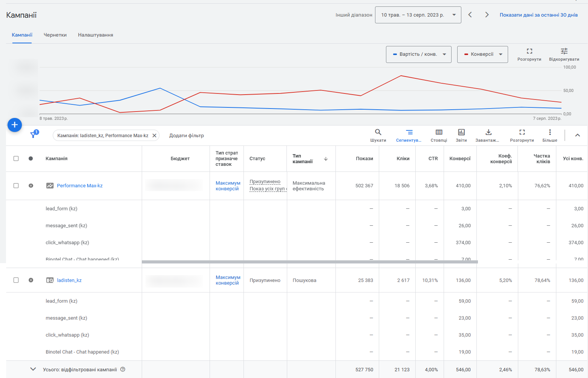Open the Конверсії metric dropdown
This screenshot has width=588, height=378.
(x=482, y=54)
